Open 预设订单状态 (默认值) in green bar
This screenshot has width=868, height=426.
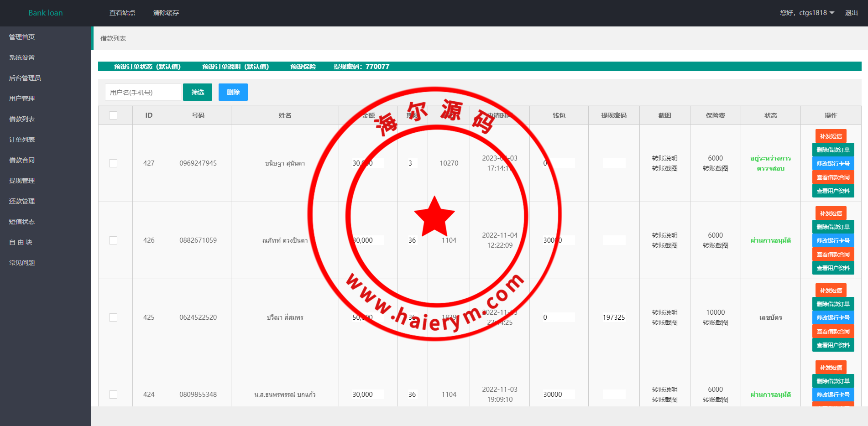click(147, 67)
